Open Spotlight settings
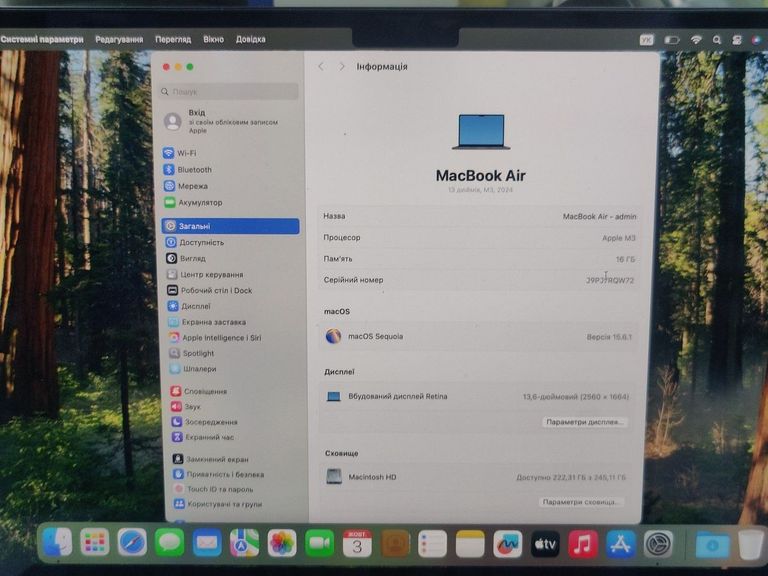The image size is (768, 576). (x=192, y=353)
